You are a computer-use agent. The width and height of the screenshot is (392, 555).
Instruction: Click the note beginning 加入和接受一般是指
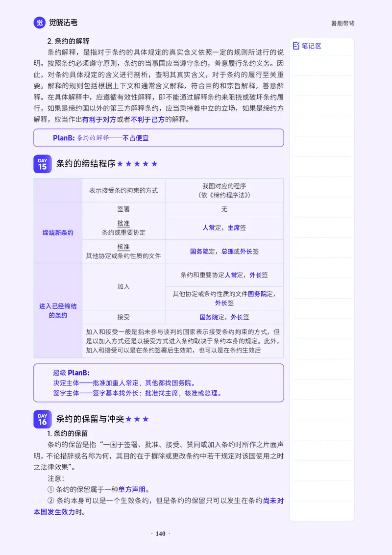(x=183, y=341)
